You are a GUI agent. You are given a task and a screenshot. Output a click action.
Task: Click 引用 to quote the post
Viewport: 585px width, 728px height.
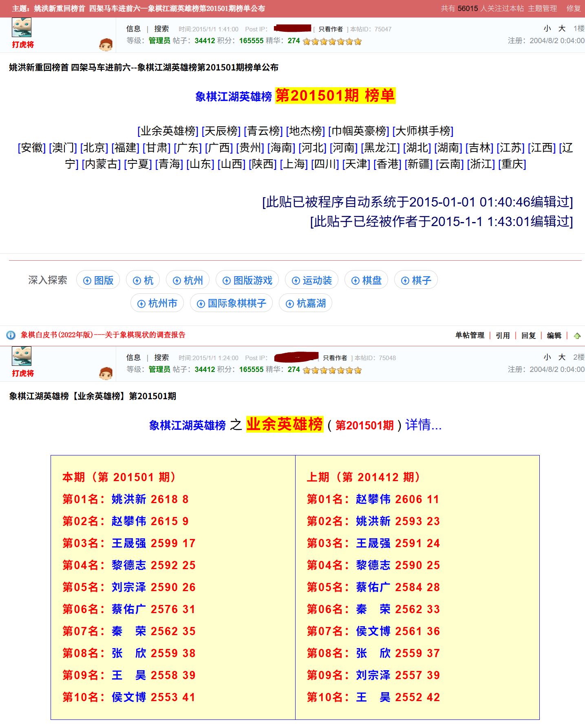[503, 335]
